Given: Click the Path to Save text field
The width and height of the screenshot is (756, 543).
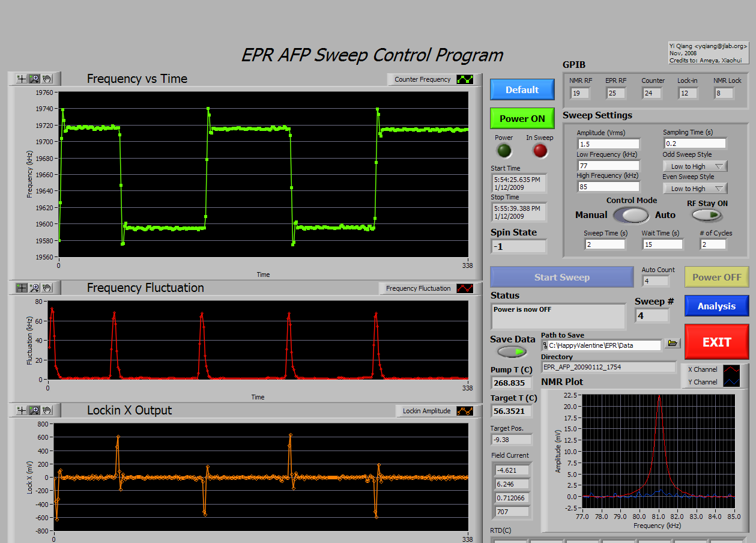Looking at the screenshot, I should pyautogui.click(x=601, y=345).
